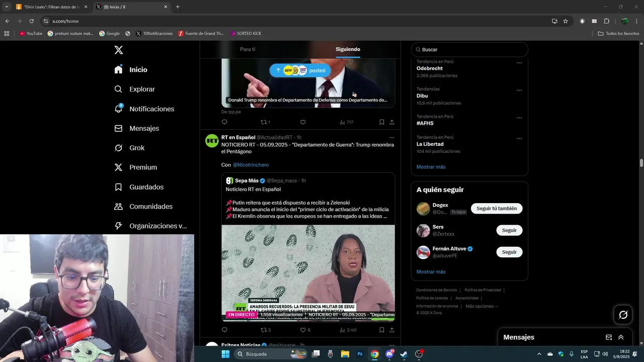Open YouTube bookmark
This screenshot has height=362, width=644.
pos(31,34)
